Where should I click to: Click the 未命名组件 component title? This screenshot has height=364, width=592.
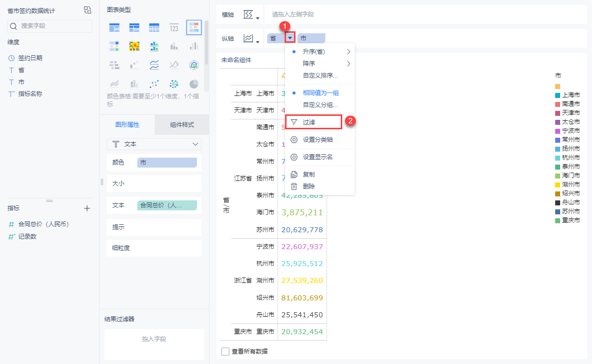[x=236, y=60]
